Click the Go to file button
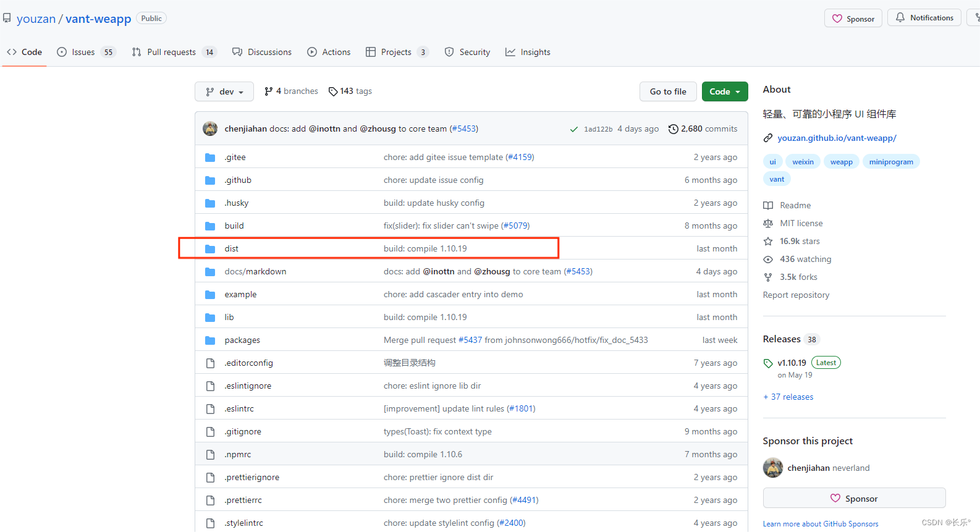The width and height of the screenshot is (980, 532). coord(668,91)
